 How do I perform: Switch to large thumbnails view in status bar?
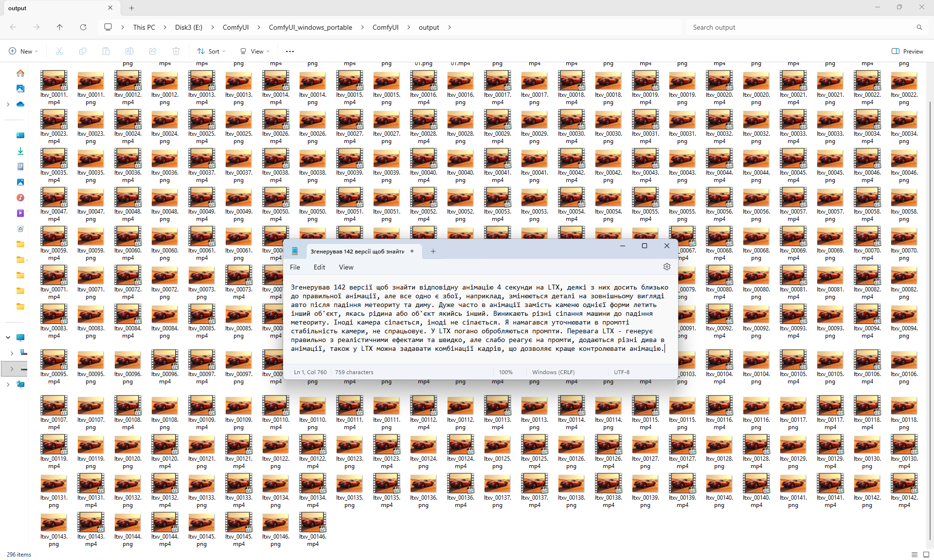tap(926, 554)
